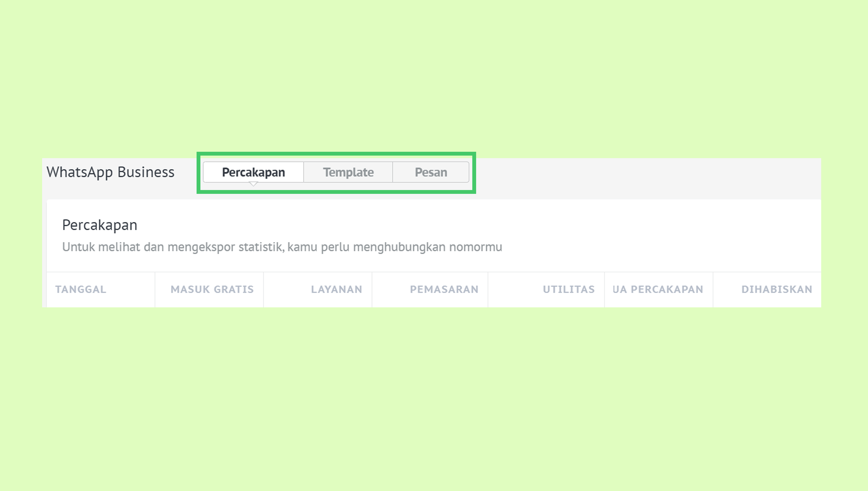Viewport: 868px width, 491px height.
Task: Click the 'Untuk melihat dan mengekspor statistik' notice
Action: (282, 247)
